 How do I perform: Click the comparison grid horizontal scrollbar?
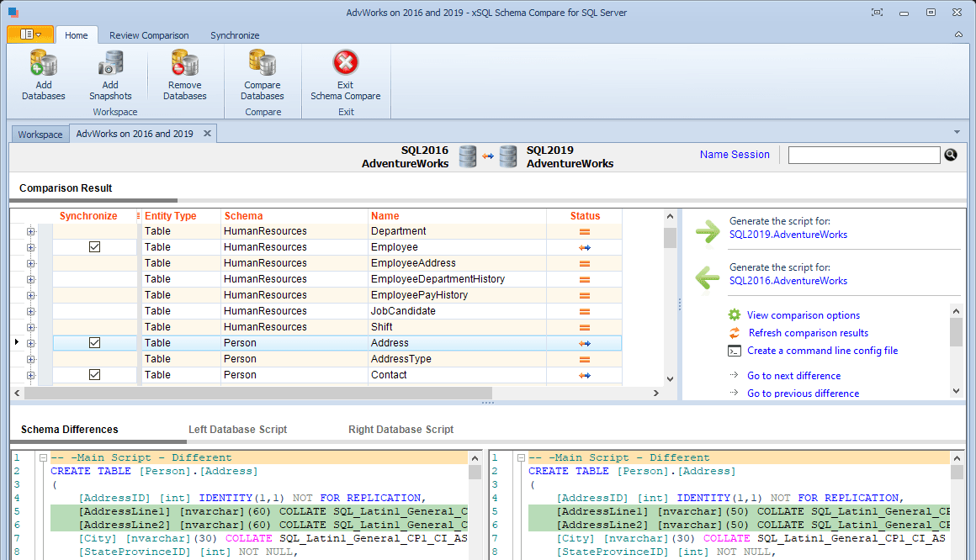tap(258, 394)
